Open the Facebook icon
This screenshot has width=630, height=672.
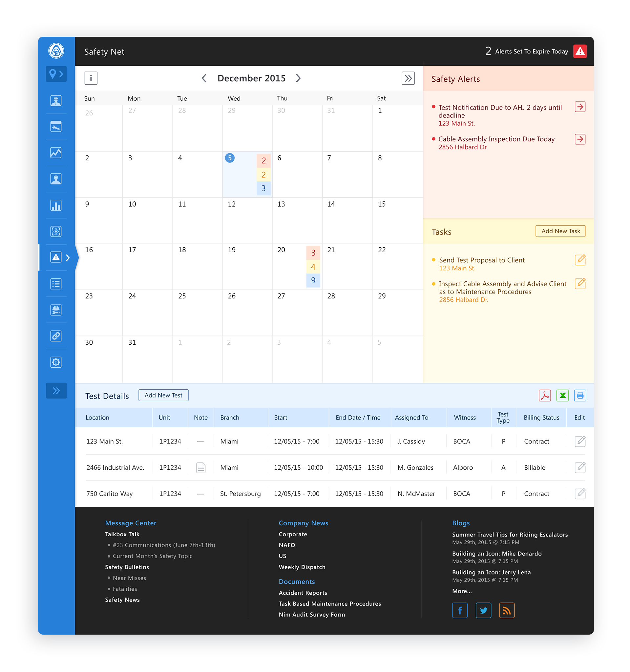[460, 610]
